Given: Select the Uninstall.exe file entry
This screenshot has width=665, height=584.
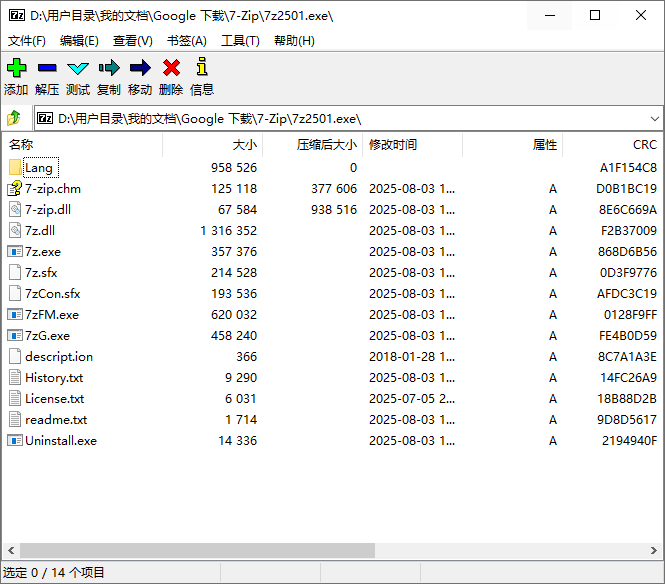Looking at the screenshot, I should click(60, 441).
